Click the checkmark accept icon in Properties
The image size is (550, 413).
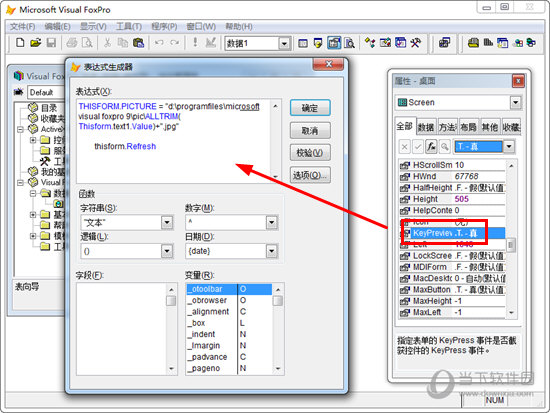pos(418,146)
